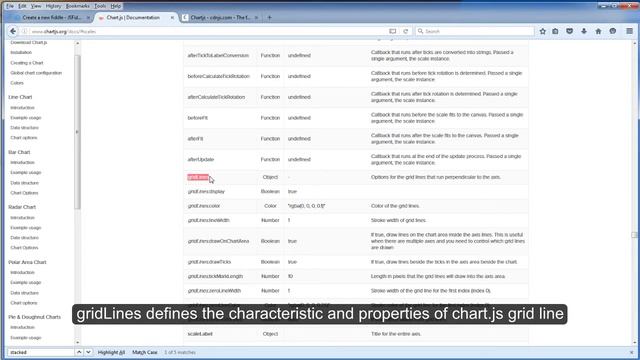Go to the Radar Chart section heading
This screenshot has height=360, width=640.
[22, 207]
